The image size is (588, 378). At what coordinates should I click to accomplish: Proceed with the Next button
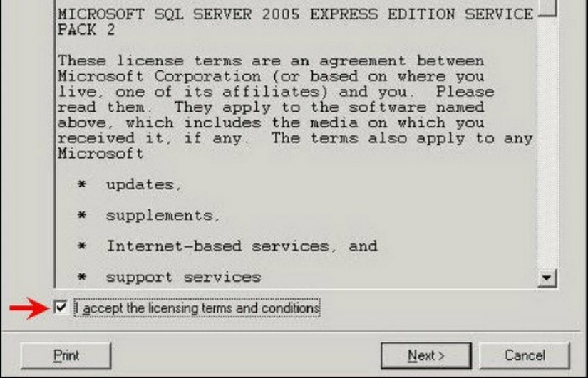(426, 355)
